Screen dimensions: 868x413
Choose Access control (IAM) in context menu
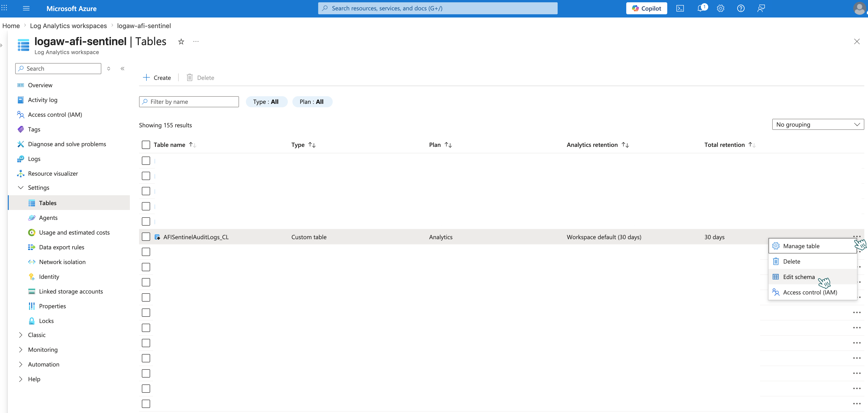click(x=813, y=292)
